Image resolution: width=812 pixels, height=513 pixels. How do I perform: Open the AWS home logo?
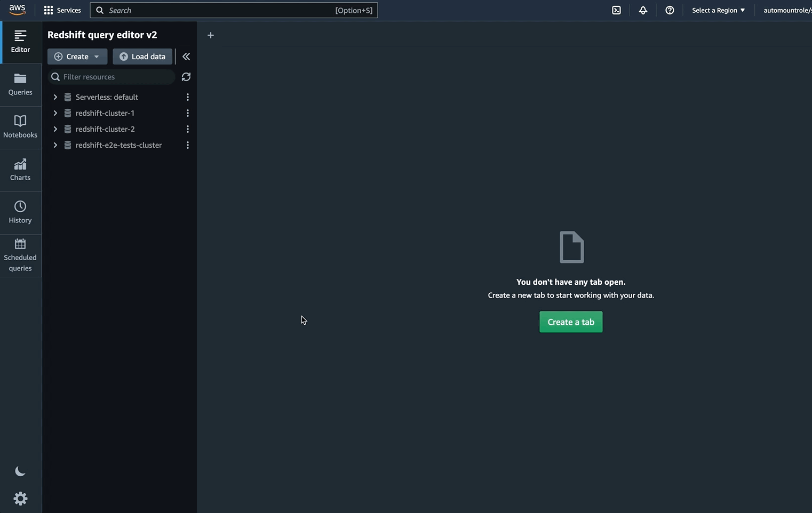coord(17,10)
